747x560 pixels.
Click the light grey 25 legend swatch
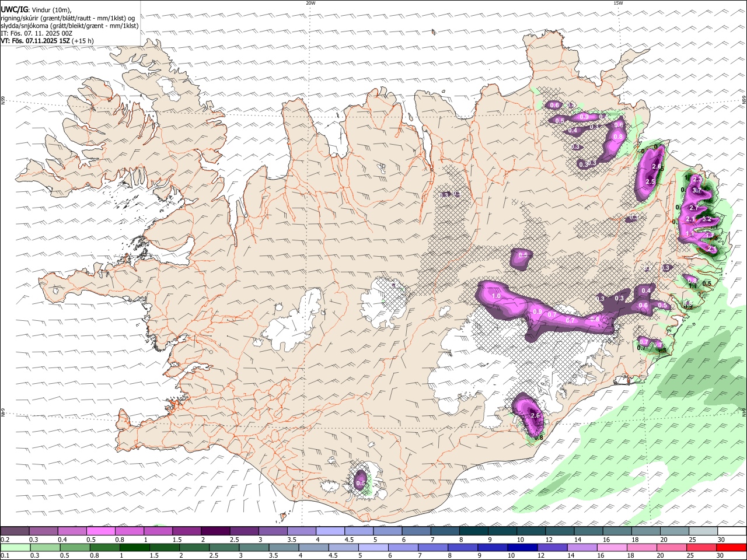point(703,531)
